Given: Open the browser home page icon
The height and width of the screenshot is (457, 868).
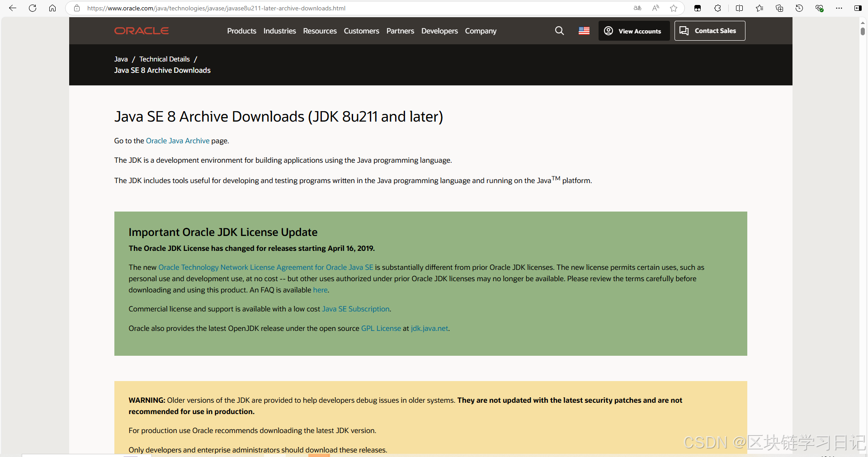Looking at the screenshot, I should pyautogui.click(x=52, y=8).
